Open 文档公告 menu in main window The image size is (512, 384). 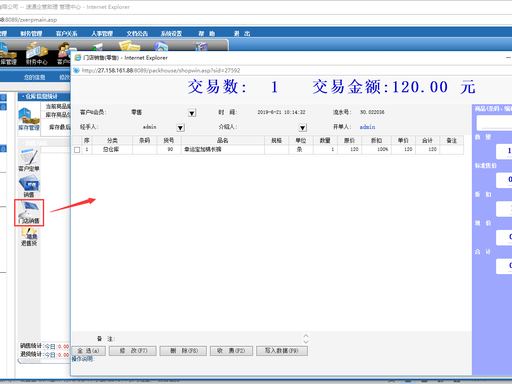pos(137,33)
